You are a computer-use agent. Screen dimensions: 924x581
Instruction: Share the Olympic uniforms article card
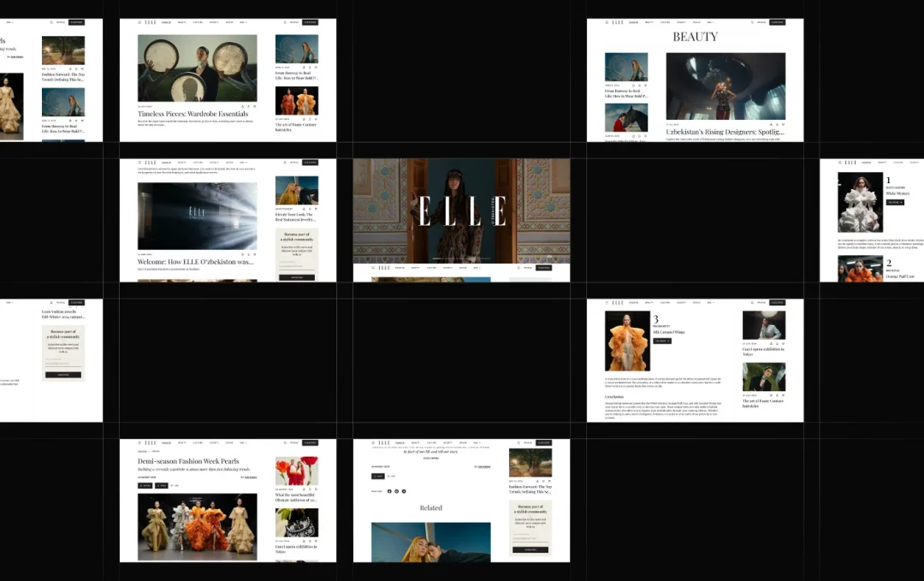tap(304, 489)
